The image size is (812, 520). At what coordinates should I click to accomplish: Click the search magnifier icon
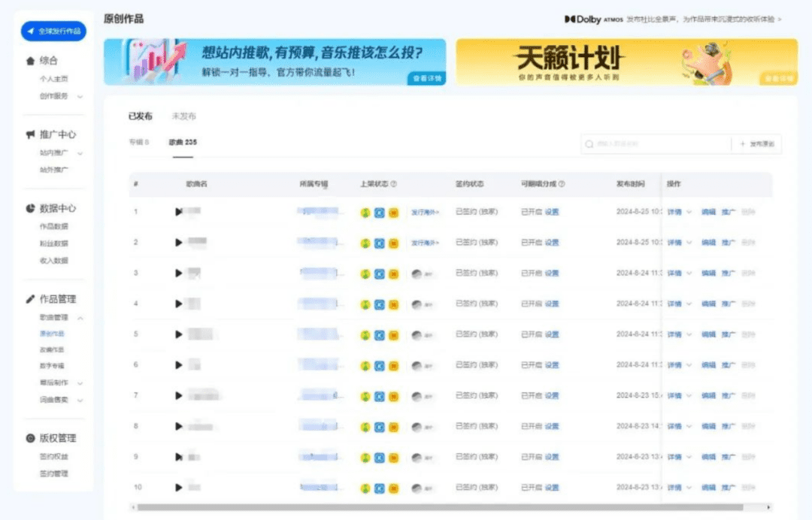click(590, 144)
